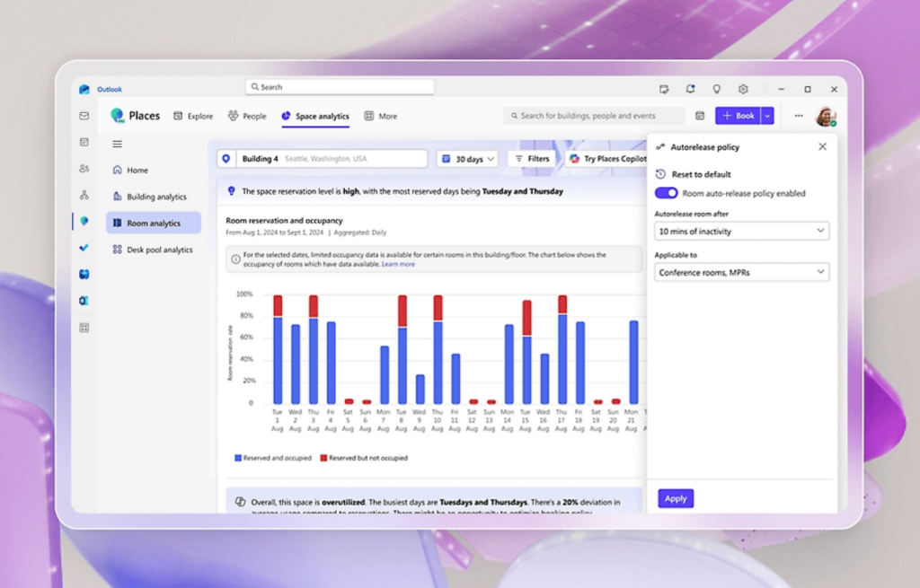
Task: Open the settings gear icon
Action: (743, 89)
